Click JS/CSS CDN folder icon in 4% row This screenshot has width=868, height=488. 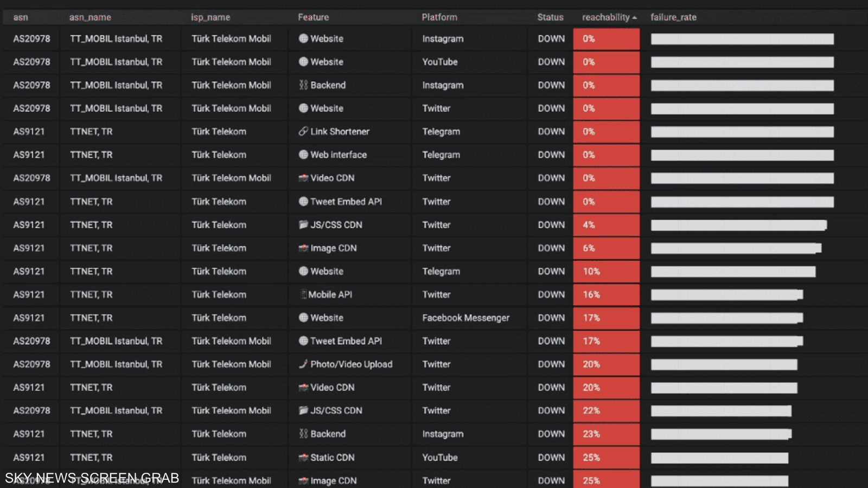[x=303, y=224]
